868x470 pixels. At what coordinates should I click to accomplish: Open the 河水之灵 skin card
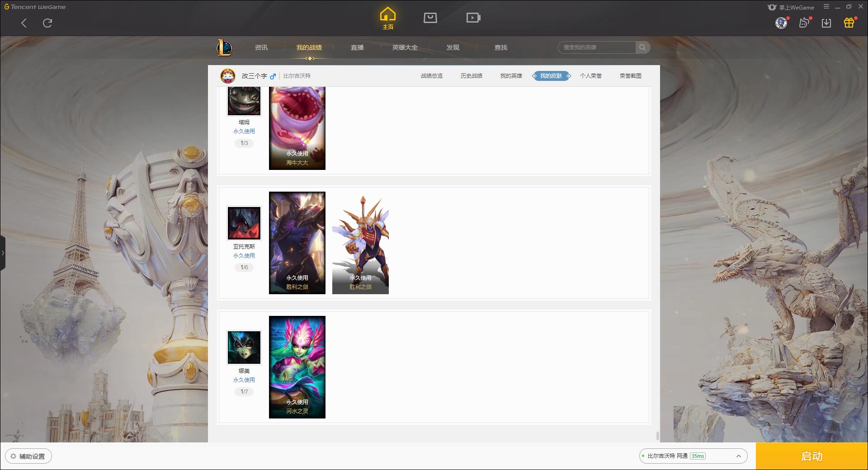(297, 367)
